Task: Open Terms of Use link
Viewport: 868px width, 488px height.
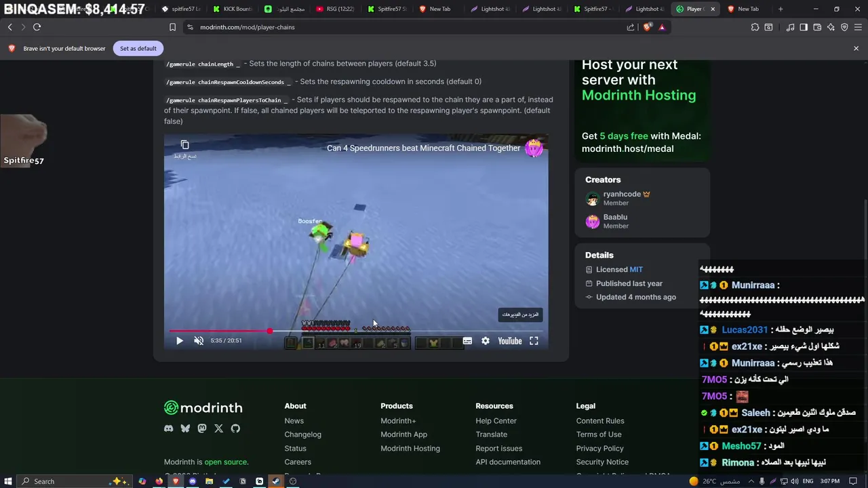Action: 599,434
